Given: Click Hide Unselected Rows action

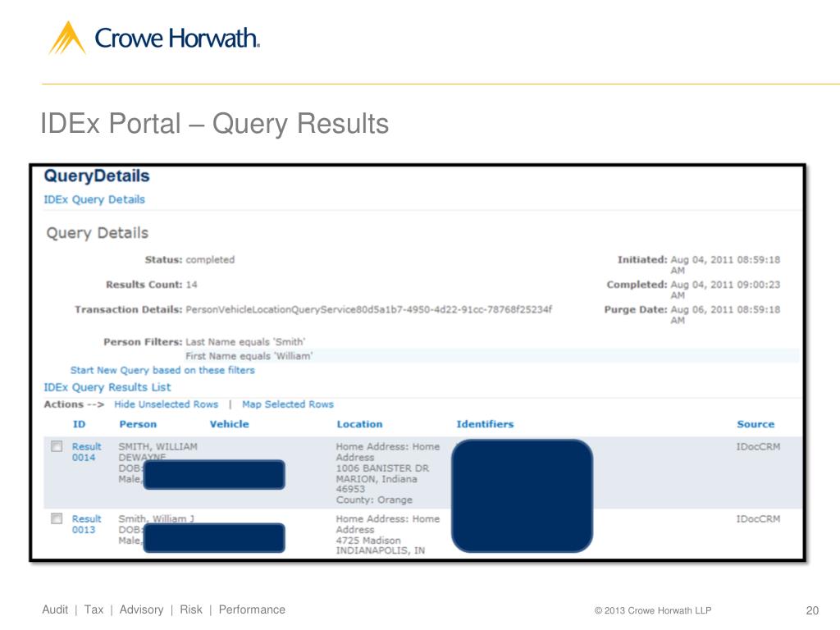Looking at the screenshot, I should coord(166,404).
